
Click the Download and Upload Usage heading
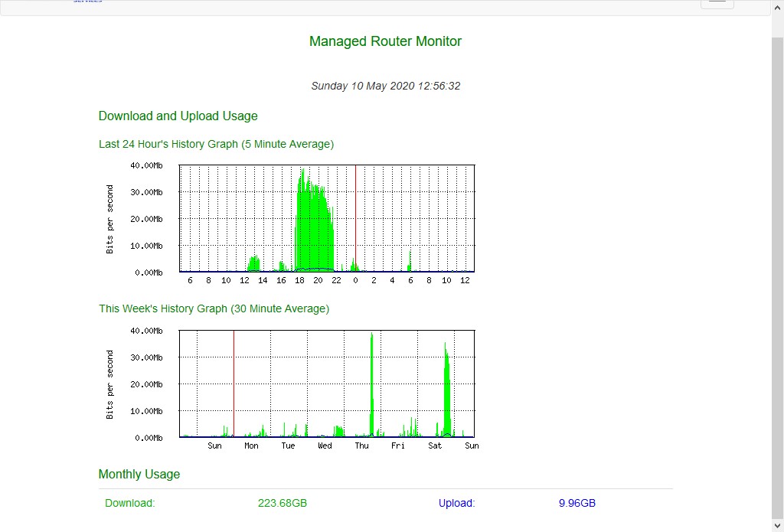(x=178, y=116)
